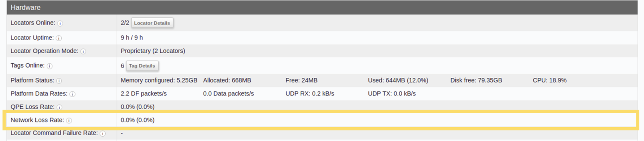The image size is (644, 141).
Task: Click Proprietary (2 Locators) mode text
Action: [153, 51]
